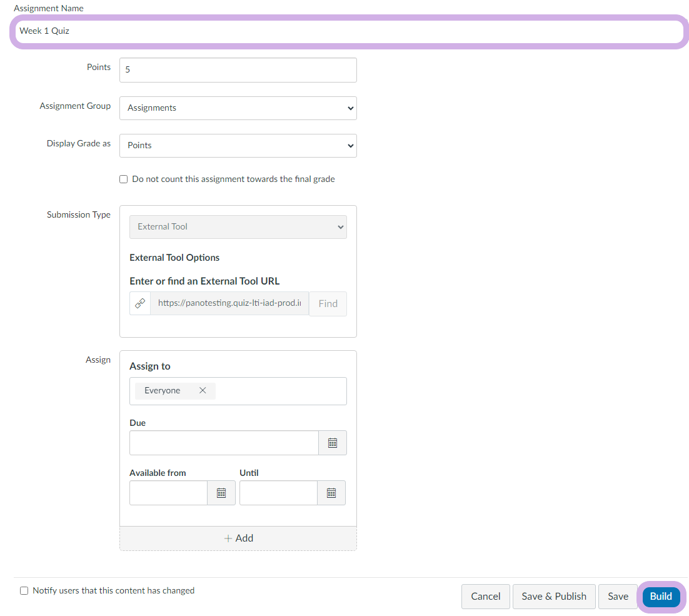Open the External Tool submission type dropdown
This screenshot has height=616, width=689.
point(238,227)
